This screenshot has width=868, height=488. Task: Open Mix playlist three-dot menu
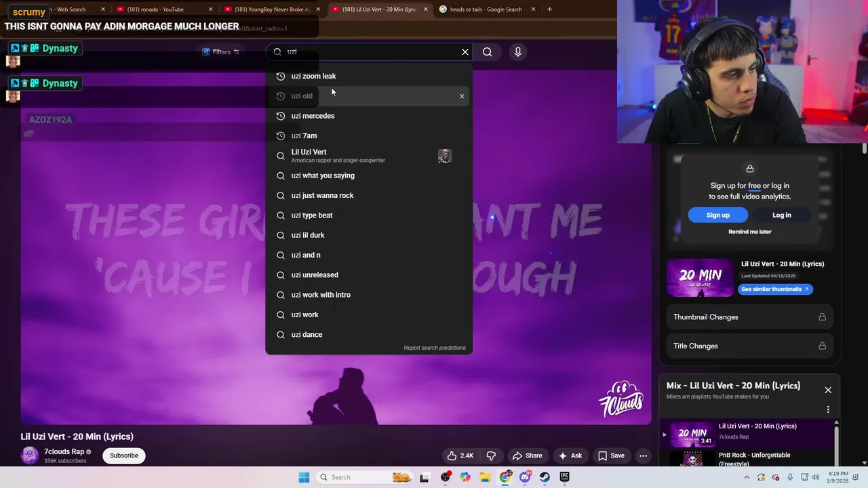(x=828, y=409)
